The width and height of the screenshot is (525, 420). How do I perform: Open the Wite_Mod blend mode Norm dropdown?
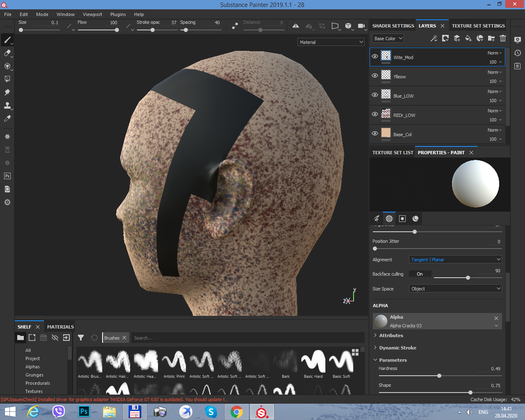[495, 53]
